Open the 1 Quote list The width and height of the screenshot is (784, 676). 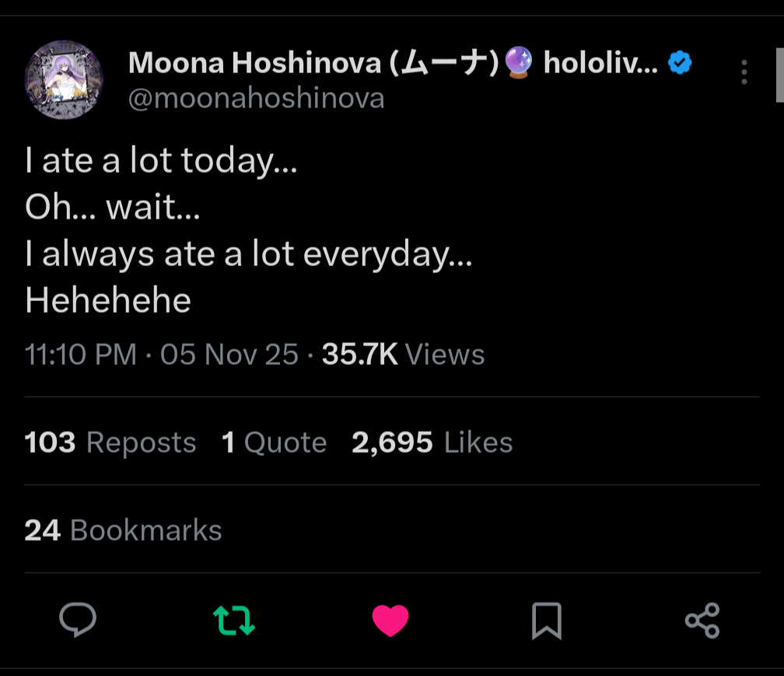[274, 443]
